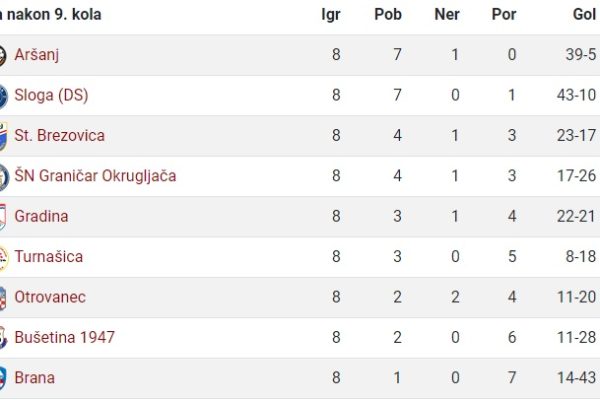Open the Sloga (DS) team link
The height and width of the screenshot is (400, 600).
pos(51,95)
